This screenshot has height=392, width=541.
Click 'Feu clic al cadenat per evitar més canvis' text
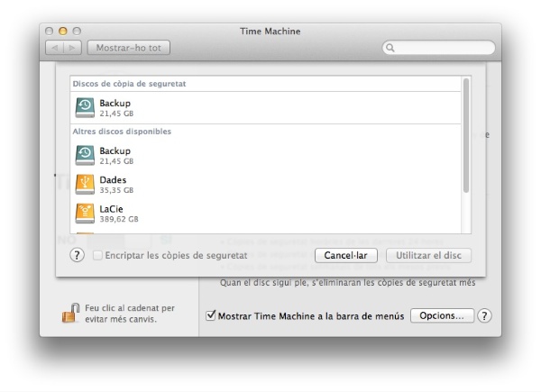[130, 314]
